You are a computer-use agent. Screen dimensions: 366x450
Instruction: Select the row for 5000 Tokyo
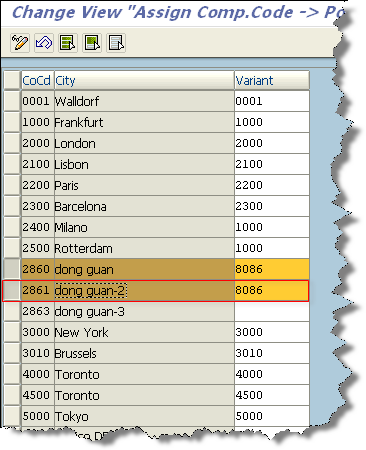click(12, 416)
